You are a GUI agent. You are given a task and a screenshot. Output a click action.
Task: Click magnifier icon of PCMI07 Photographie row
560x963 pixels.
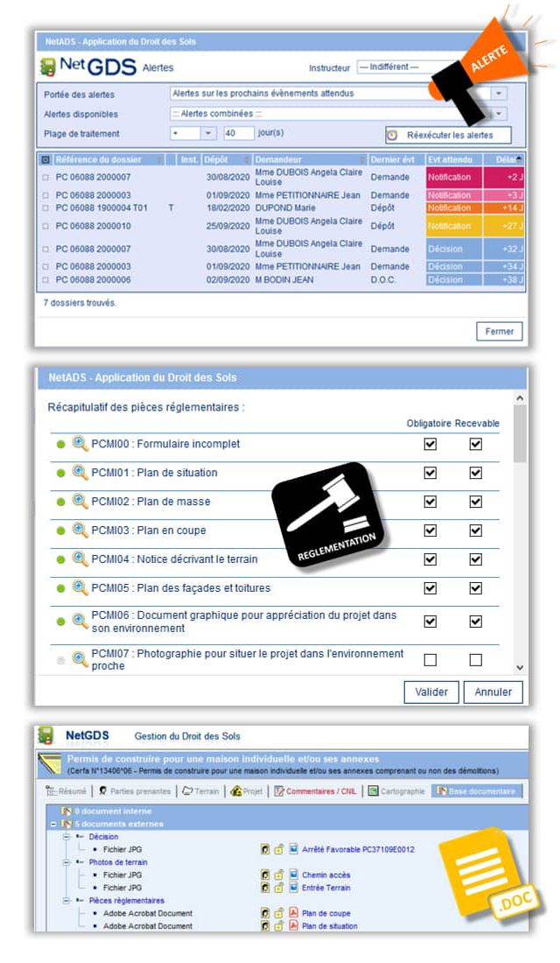coord(80,659)
